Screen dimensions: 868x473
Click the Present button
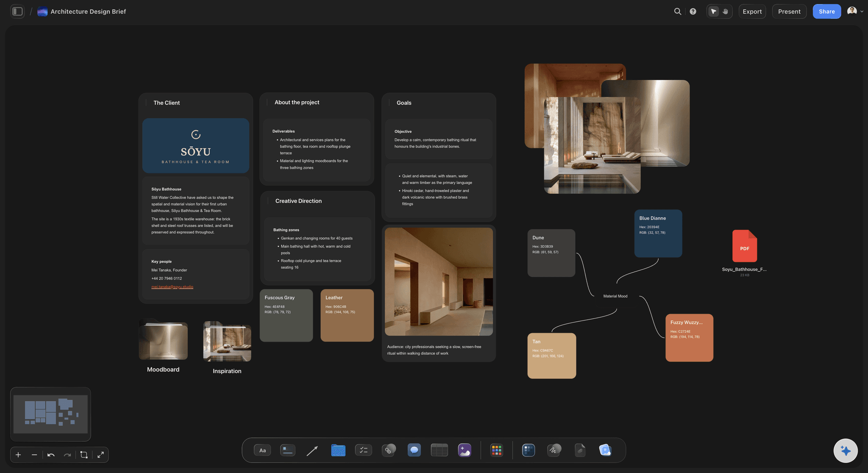[789, 11]
